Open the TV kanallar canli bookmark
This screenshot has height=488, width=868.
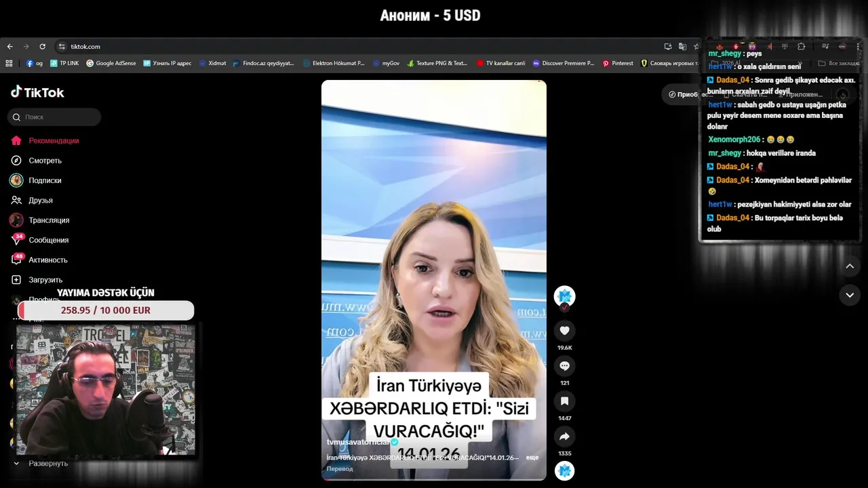click(501, 63)
